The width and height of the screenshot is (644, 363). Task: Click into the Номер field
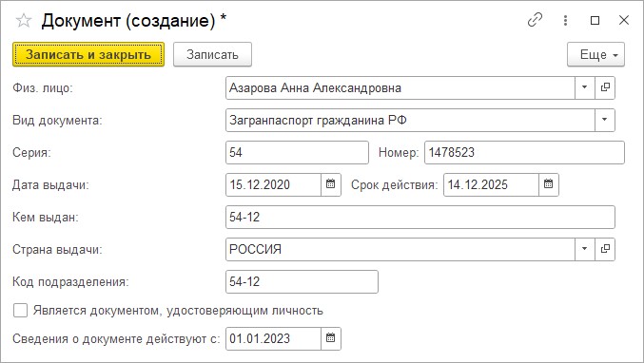tap(524, 153)
